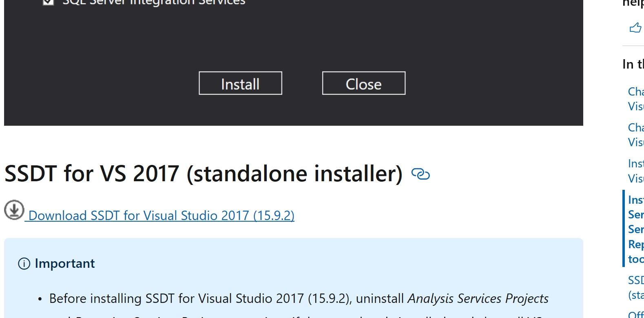The image size is (644, 318).
Task: Open the first sidebar link starting with 'Cha'
Action: tap(636, 99)
